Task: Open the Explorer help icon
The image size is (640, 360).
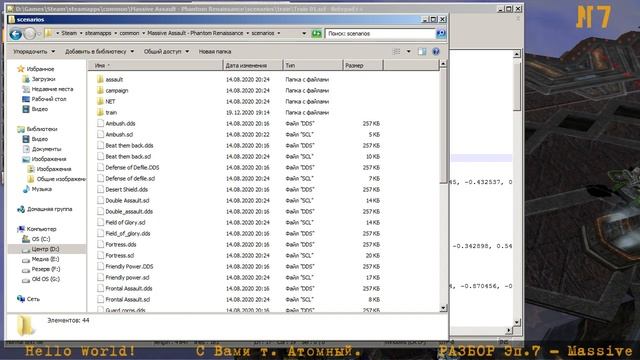Action: pyautogui.click(x=436, y=51)
